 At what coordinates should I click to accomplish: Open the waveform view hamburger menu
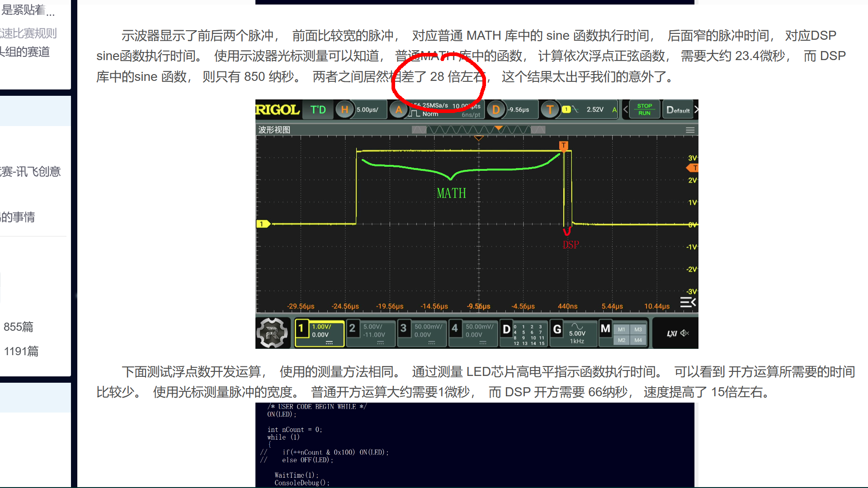pos(690,130)
